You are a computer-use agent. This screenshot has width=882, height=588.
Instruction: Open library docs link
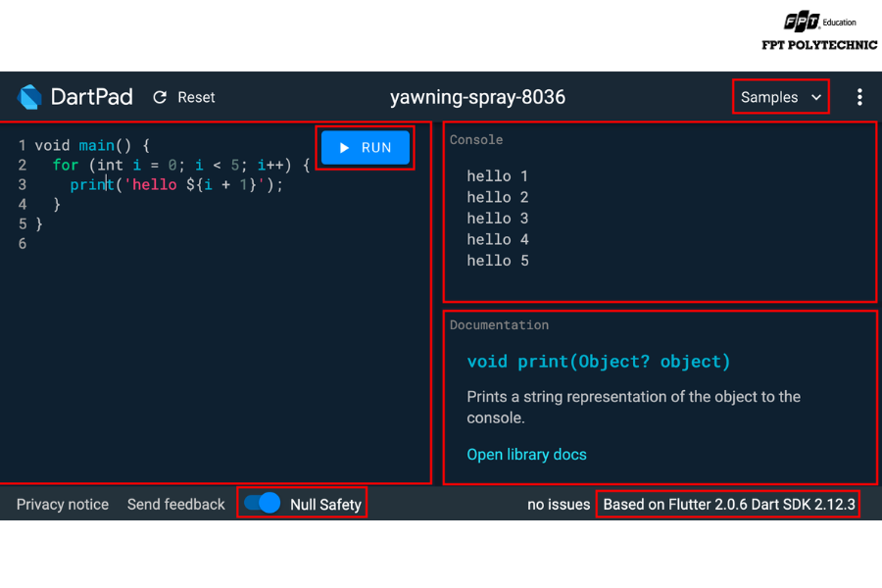[x=526, y=454]
